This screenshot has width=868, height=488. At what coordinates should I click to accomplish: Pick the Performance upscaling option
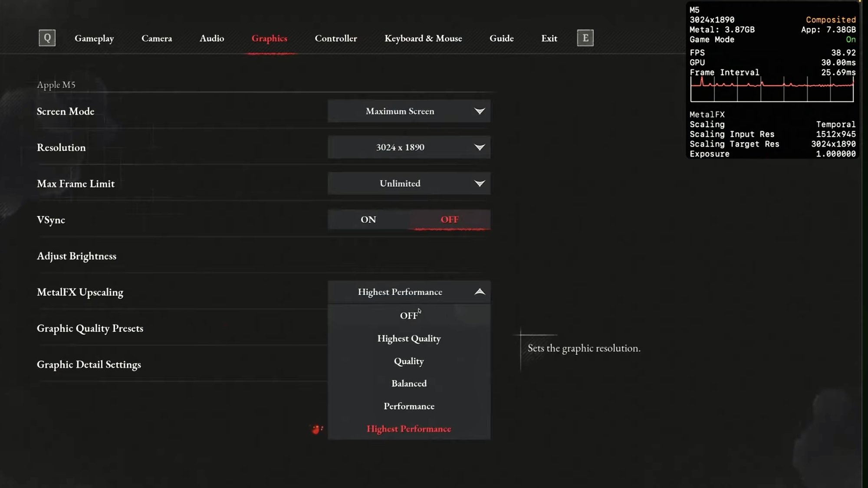coord(409,406)
